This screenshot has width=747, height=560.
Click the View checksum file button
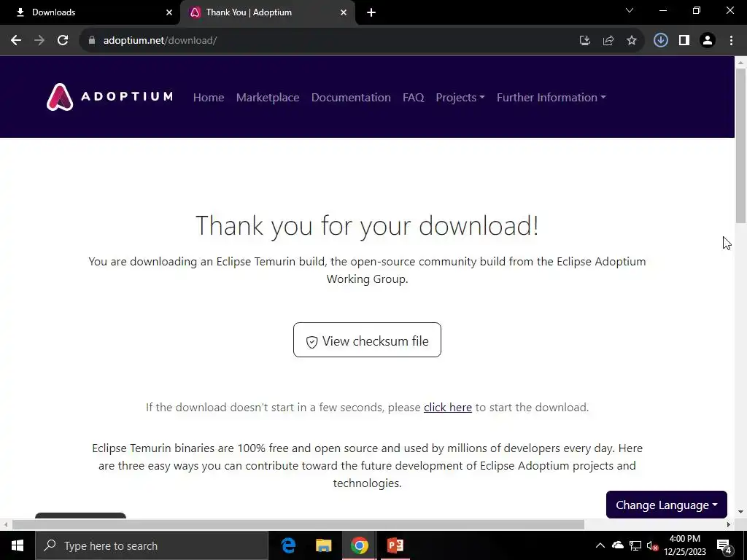pyautogui.click(x=368, y=340)
